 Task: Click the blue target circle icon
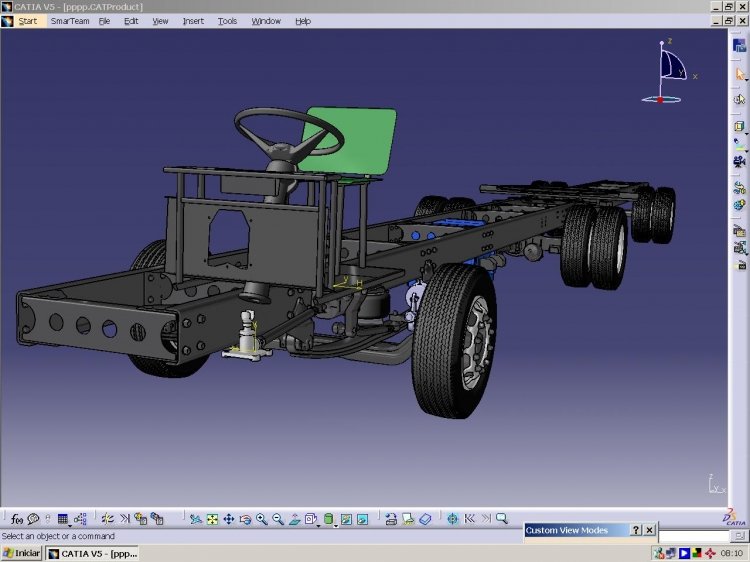click(x=452, y=519)
